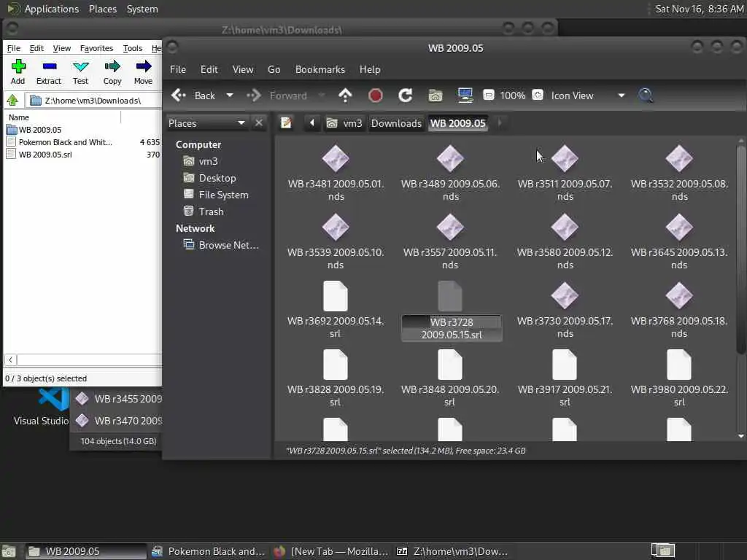
Task: Open View menu in the file manager
Action: click(243, 69)
